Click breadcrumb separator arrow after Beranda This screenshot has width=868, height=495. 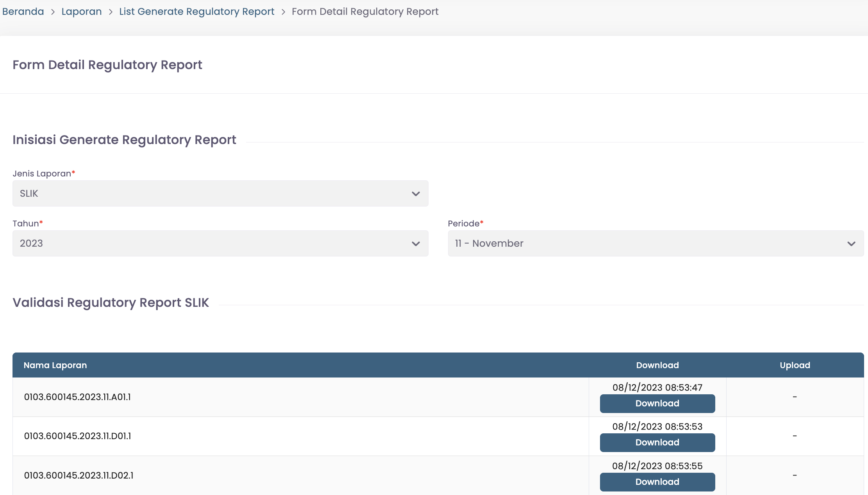pyautogui.click(x=53, y=12)
